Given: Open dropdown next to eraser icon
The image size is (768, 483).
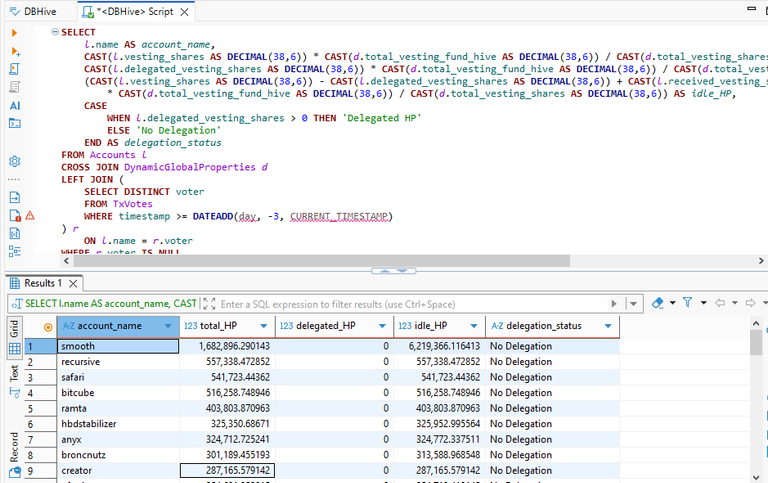Looking at the screenshot, I should (x=672, y=303).
